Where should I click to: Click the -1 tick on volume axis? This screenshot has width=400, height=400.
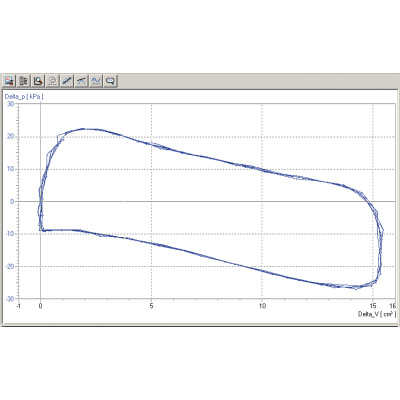18,306
